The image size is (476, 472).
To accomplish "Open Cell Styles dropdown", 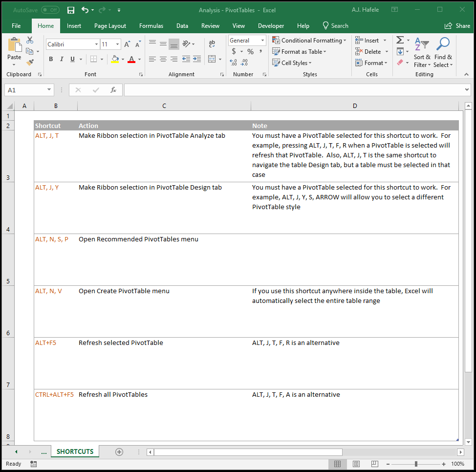I will (x=292, y=63).
